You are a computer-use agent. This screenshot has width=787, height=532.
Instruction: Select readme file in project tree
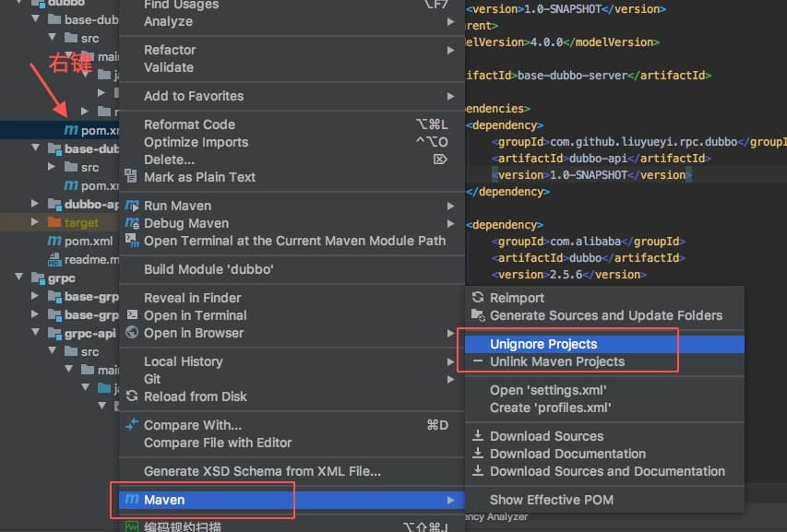click(90, 259)
